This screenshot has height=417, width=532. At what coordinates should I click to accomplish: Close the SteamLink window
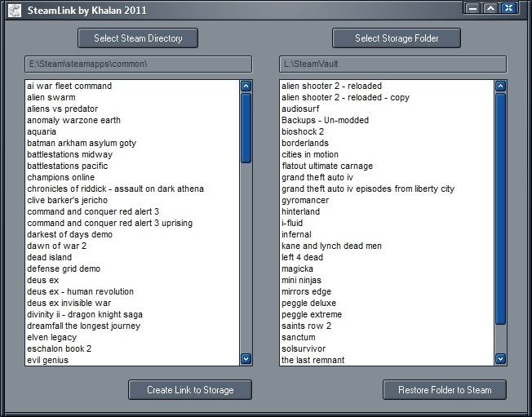coord(508,8)
